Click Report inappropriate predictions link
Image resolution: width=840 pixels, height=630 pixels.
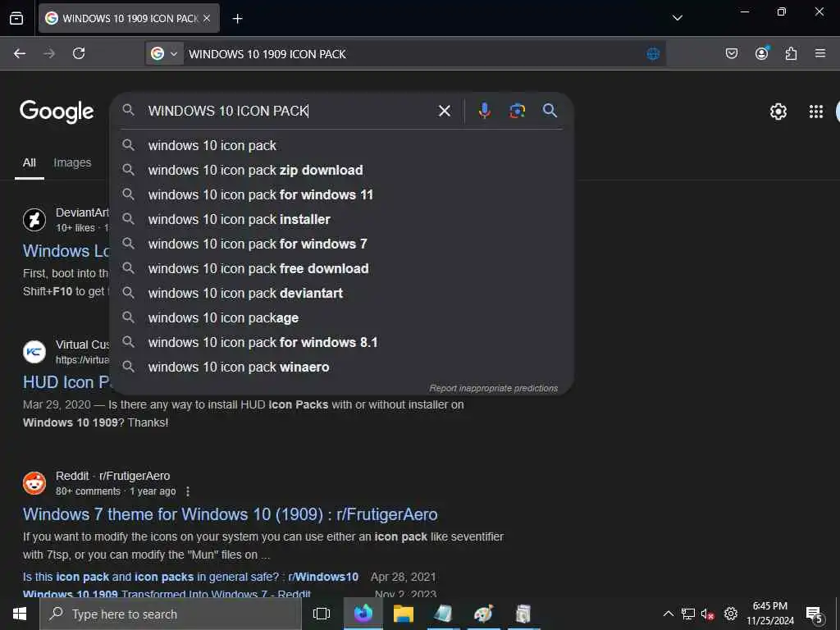[493, 388]
